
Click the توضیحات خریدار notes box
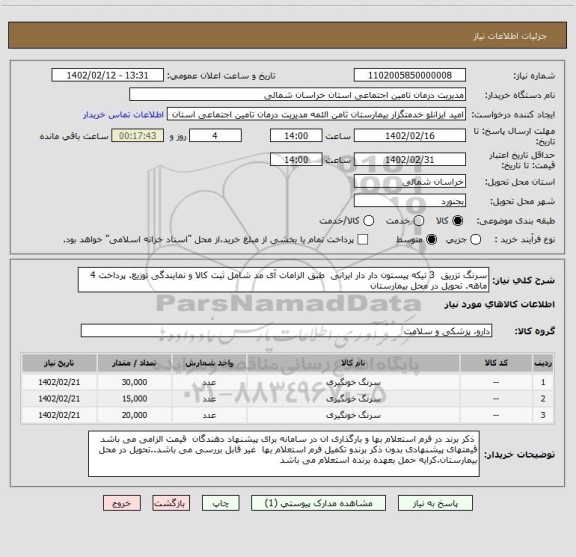(284, 454)
